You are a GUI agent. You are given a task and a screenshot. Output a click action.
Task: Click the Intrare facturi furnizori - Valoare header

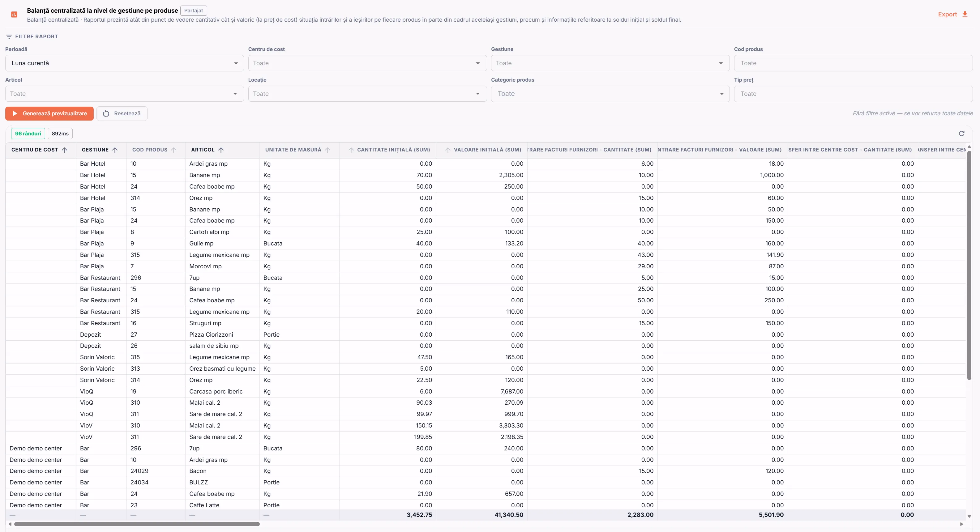[x=722, y=150]
